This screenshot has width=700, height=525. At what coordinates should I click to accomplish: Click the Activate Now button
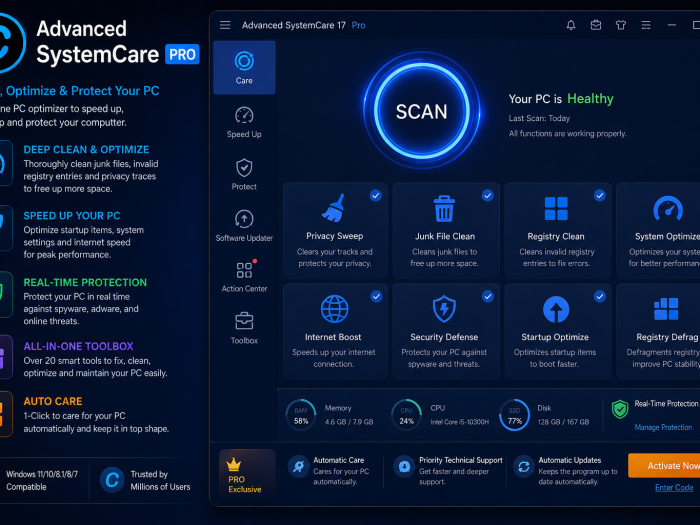point(664,466)
